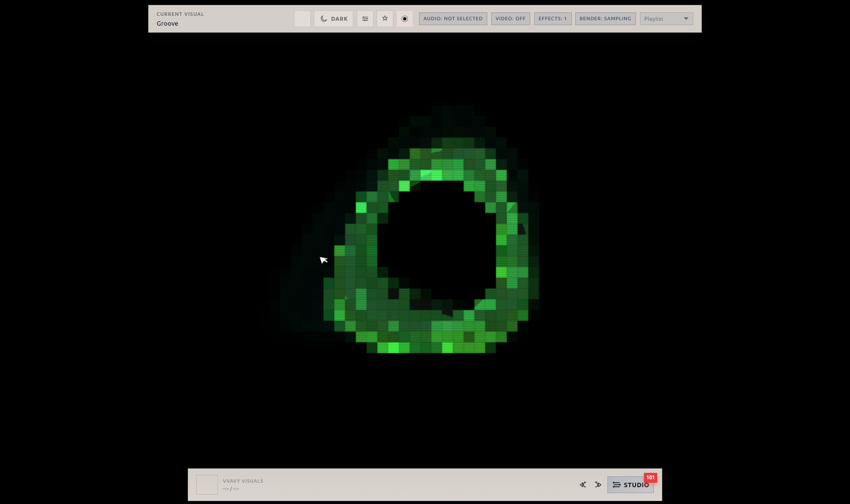
Task: Toggle Dark mode
Action: (334, 18)
